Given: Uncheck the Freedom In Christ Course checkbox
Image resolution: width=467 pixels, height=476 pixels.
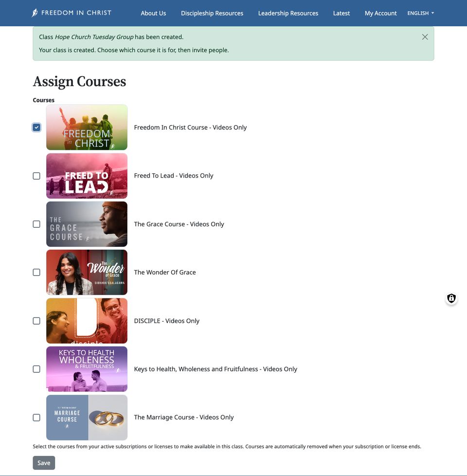Looking at the screenshot, I should [36, 127].
